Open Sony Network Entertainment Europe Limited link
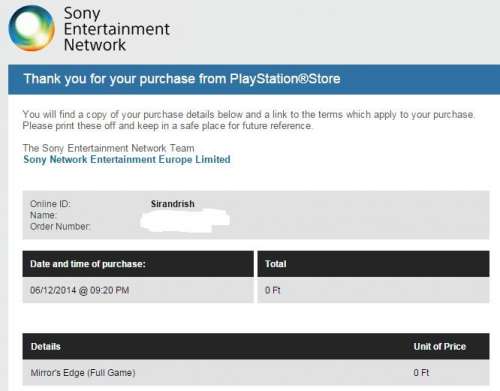The width and height of the screenshot is (500, 391). coord(127,159)
